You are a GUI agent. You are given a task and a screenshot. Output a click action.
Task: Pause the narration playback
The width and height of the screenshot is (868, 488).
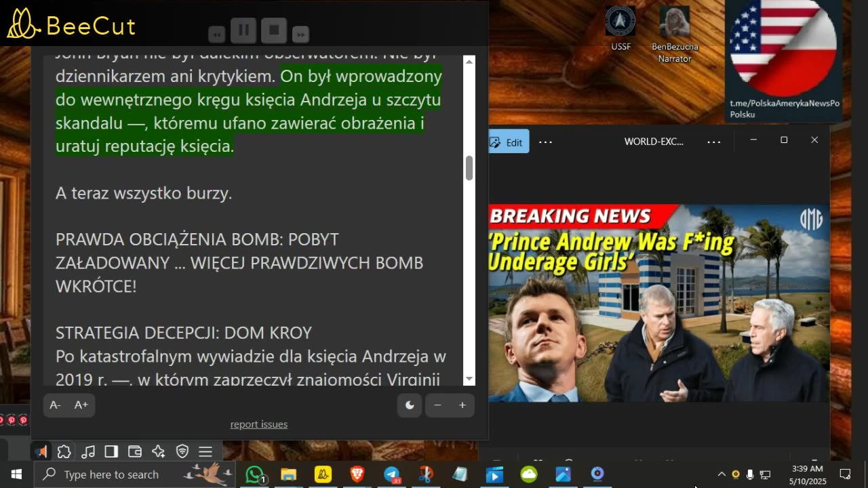(243, 30)
